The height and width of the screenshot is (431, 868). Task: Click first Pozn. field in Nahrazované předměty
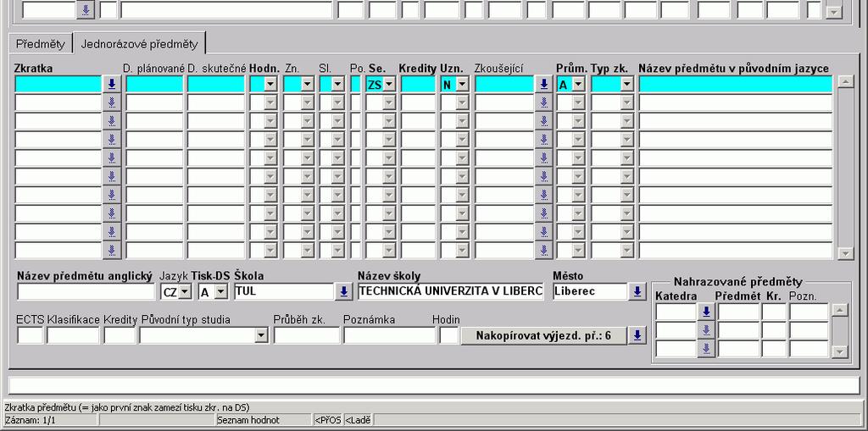(x=809, y=312)
